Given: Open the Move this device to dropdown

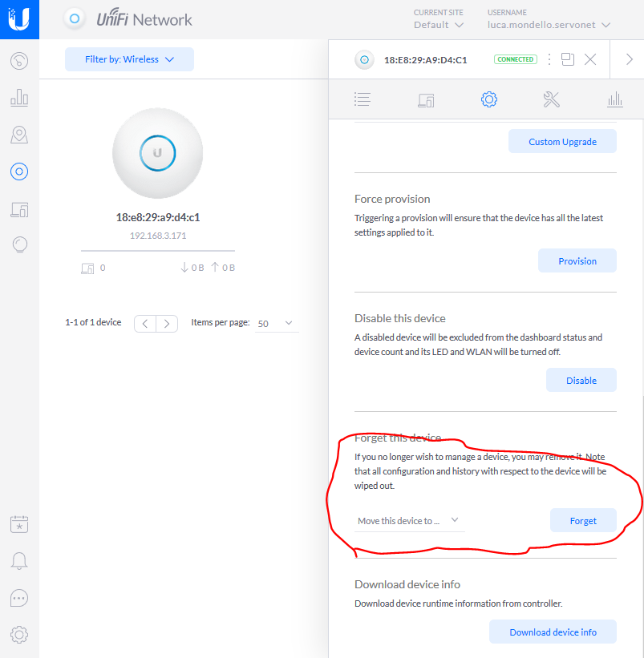Looking at the screenshot, I should tap(409, 521).
